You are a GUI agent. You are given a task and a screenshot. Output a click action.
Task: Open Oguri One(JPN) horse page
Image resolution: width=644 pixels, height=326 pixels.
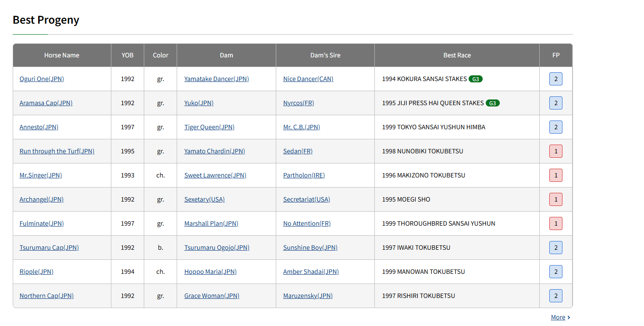pos(42,79)
